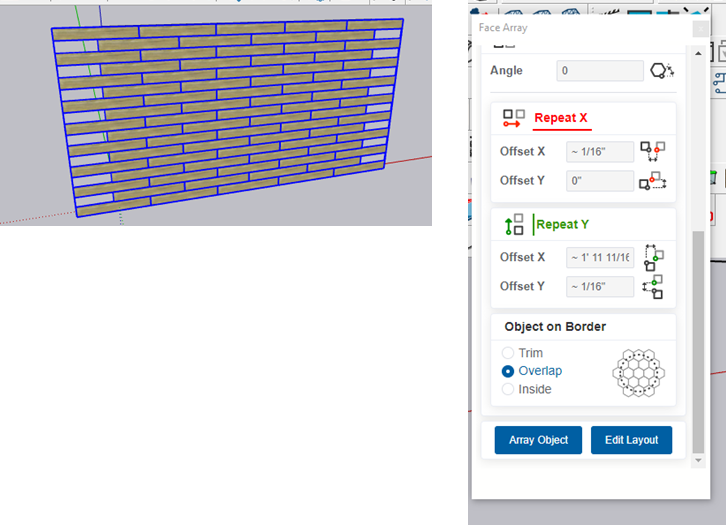Close the Face Array dialog
This screenshot has width=726, height=525.
pyautogui.click(x=700, y=29)
